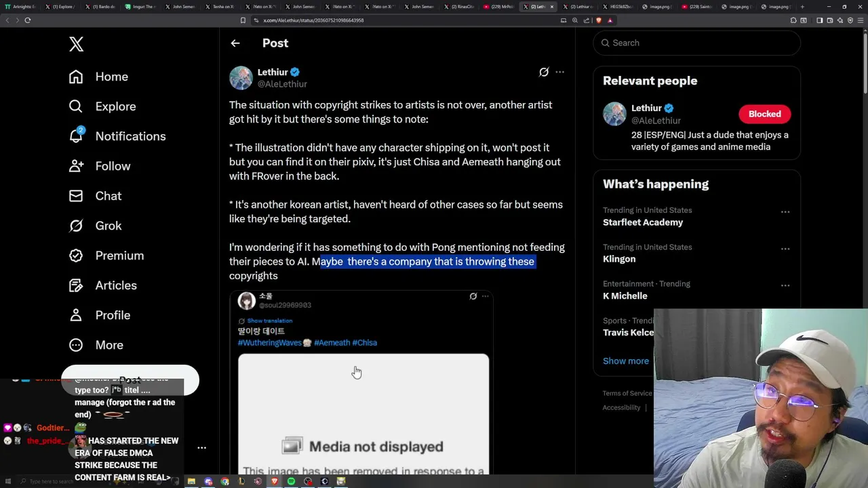Image resolution: width=868 pixels, height=488 pixels.
Task: Open the Follow page
Action: [100, 166]
